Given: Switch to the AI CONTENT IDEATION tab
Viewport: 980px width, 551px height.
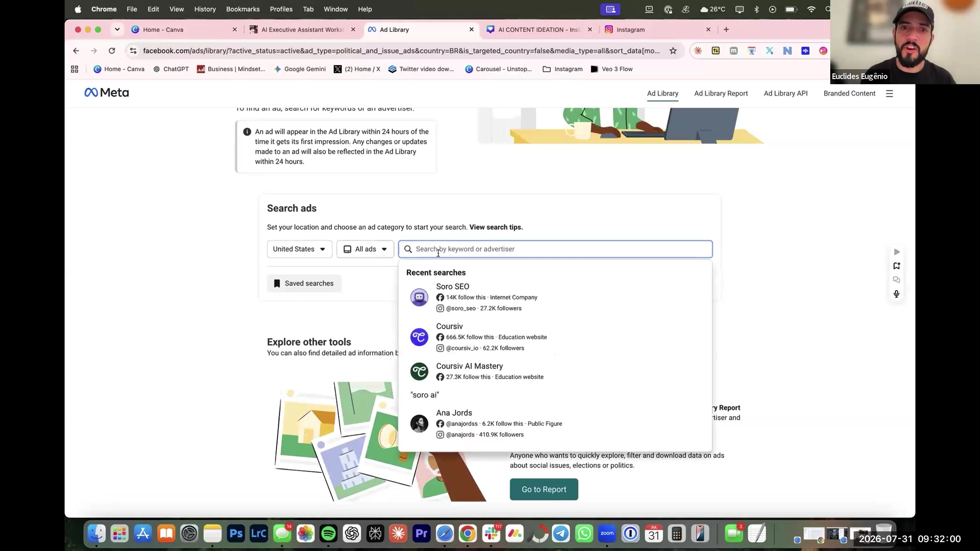Looking at the screenshot, I should pyautogui.click(x=539, y=29).
